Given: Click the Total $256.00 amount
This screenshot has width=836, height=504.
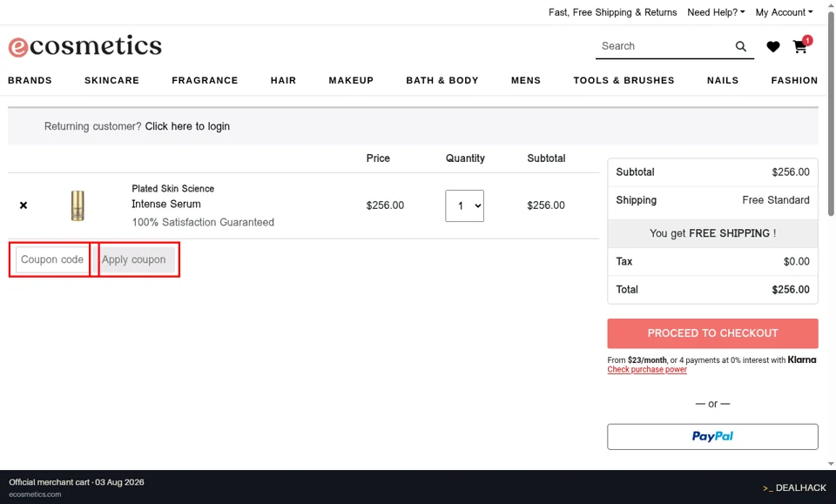Looking at the screenshot, I should (x=791, y=289).
